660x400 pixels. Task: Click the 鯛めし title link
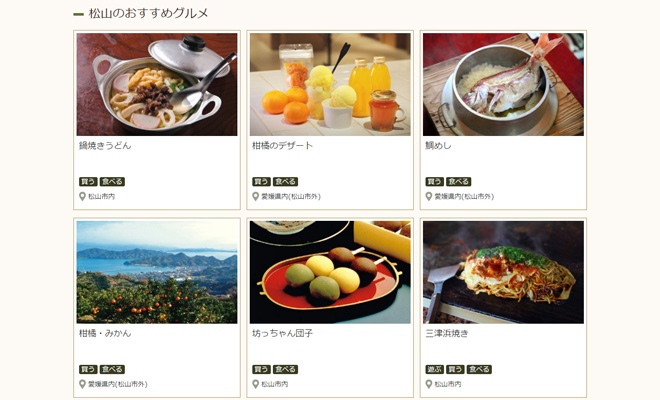(x=438, y=146)
